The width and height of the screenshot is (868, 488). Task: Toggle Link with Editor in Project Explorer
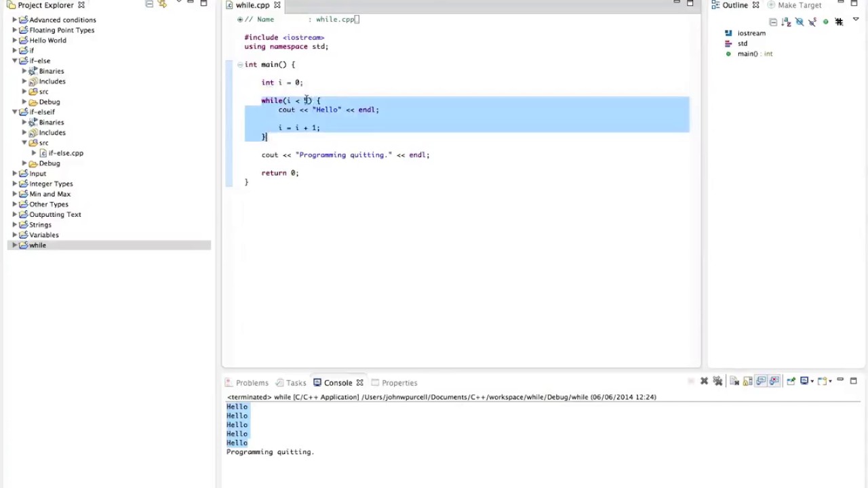tap(162, 4)
